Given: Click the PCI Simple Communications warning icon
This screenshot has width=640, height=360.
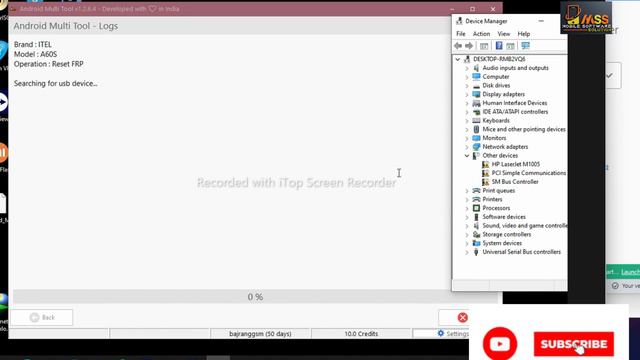Looking at the screenshot, I should [485, 173].
